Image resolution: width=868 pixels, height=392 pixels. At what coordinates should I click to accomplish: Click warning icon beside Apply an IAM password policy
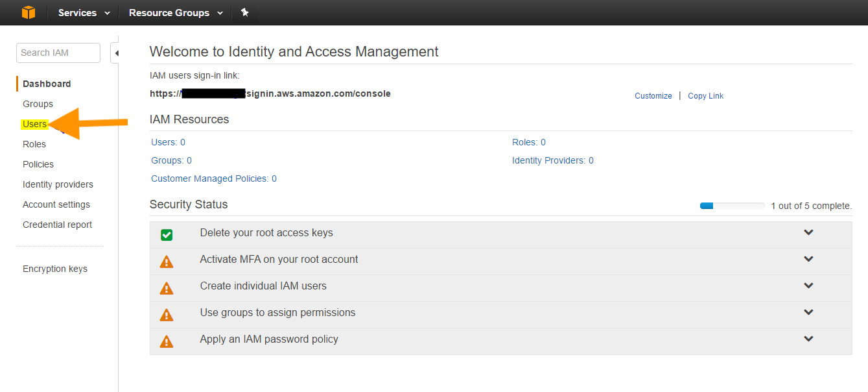point(167,341)
